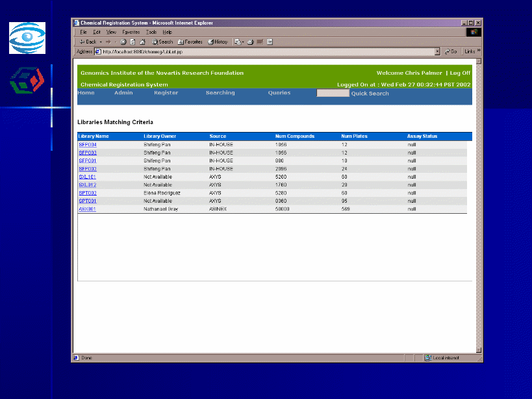Open the Tools menu
Image resolution: width=532 pixels, height=399 pixels.
(151, 32)
